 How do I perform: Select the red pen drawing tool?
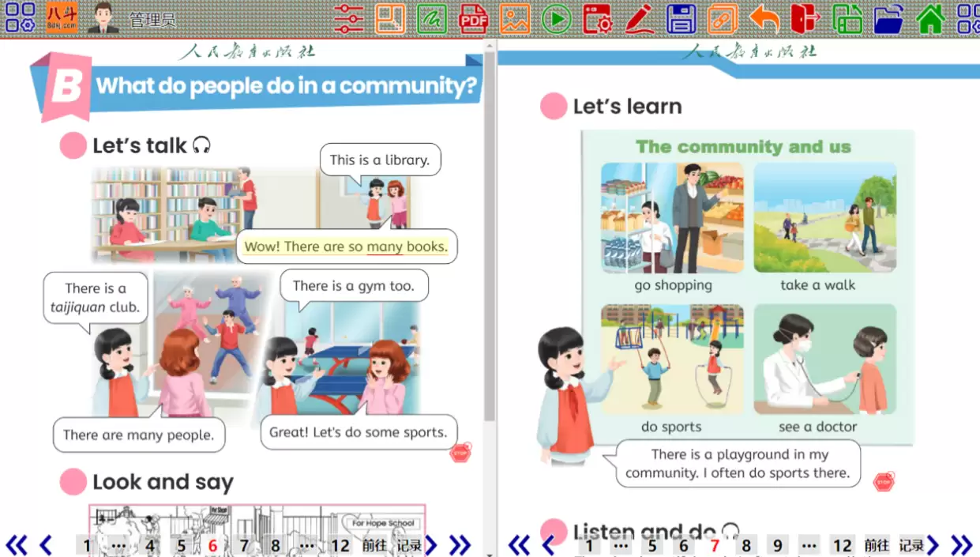click(x=640, y=18)
